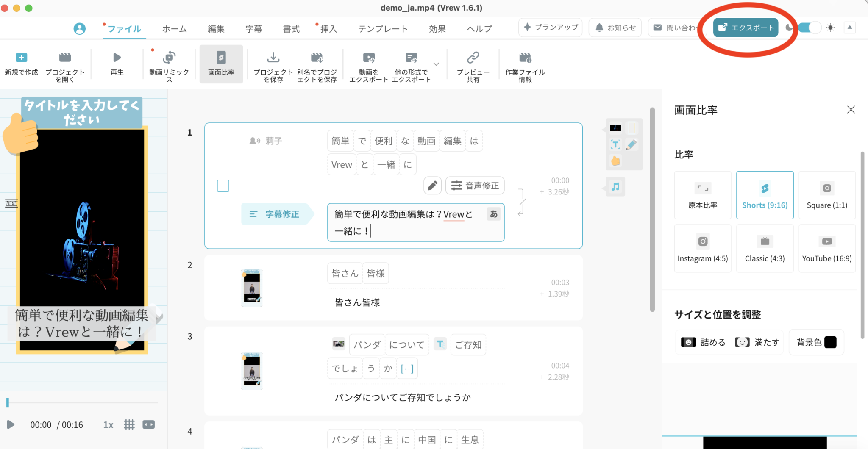Select 原本比率 aspect ratio
The height and width of the screenshot is (449, 868).
tap(703, 195)
